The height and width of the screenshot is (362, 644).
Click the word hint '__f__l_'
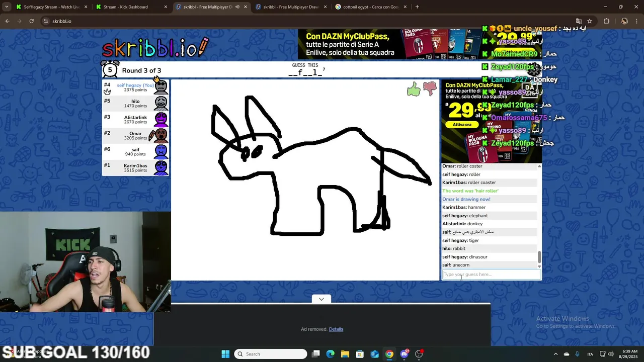pos(305,73)
